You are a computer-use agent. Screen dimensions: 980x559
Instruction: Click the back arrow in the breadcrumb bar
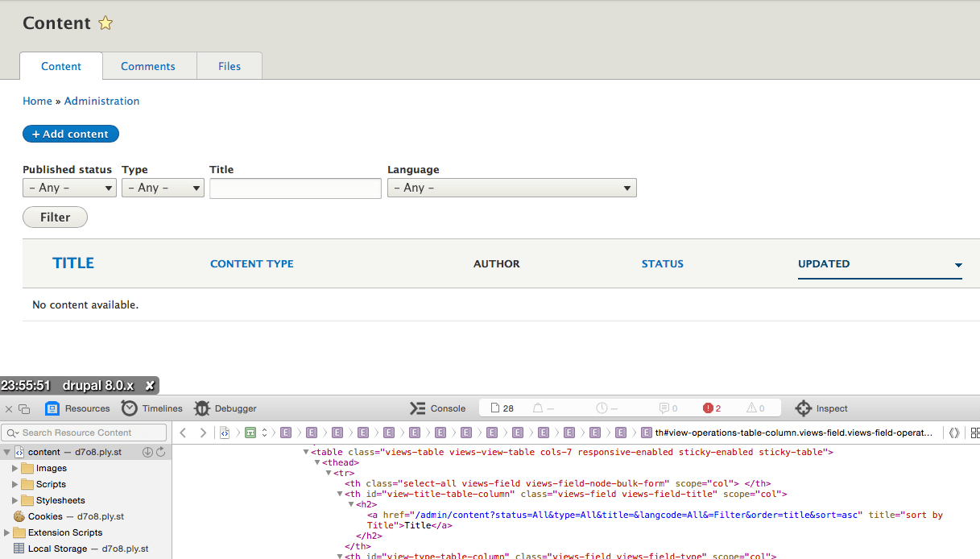[182, 433]
